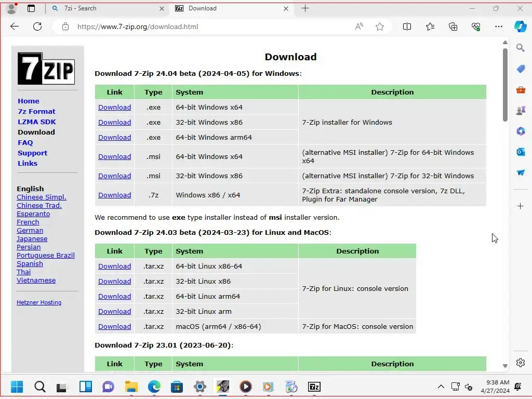This screenshot has height=399, width=532.
Task: Switch language to German
Action: pyautogui.click(x=30, y=230)
